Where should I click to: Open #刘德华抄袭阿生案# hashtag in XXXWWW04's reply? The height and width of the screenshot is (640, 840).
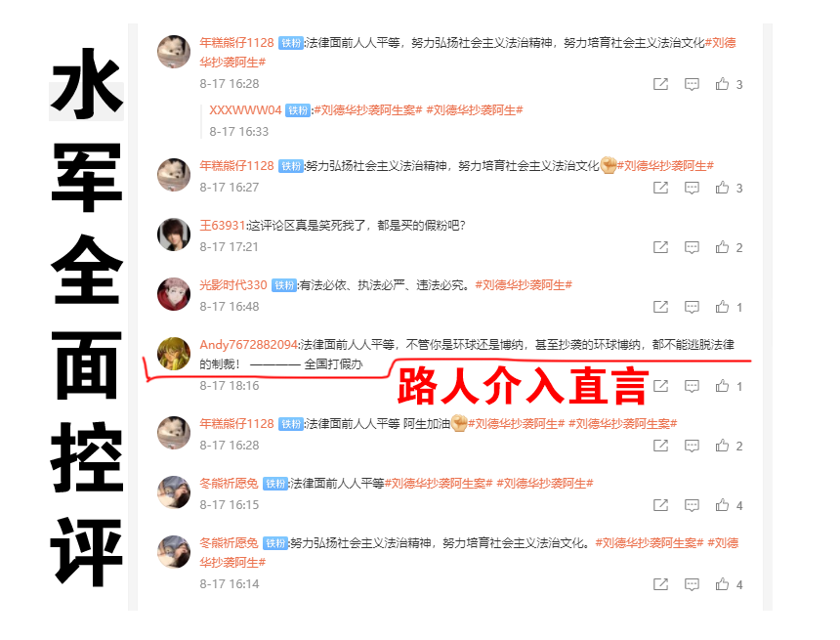click(x=368, y=109)
